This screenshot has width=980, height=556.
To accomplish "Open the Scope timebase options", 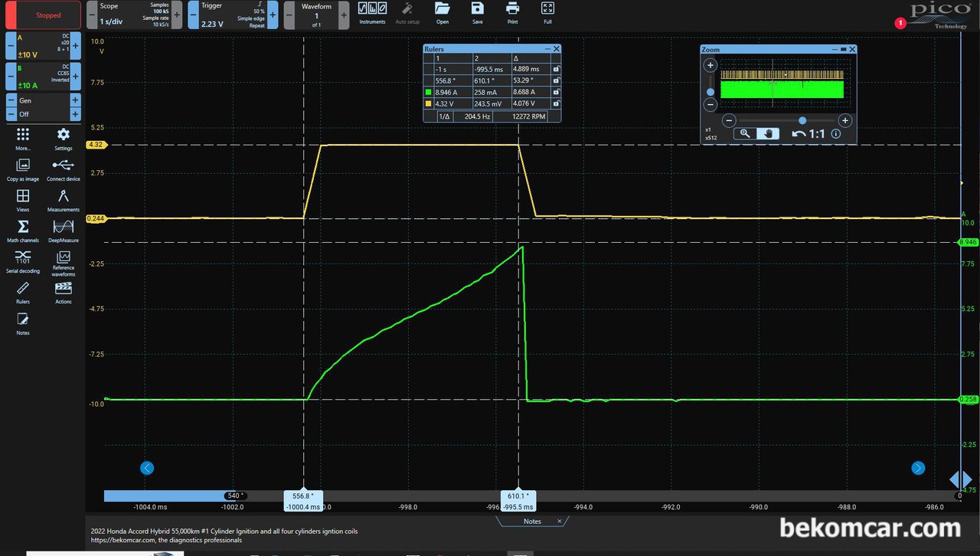I will tap(135, 15).
